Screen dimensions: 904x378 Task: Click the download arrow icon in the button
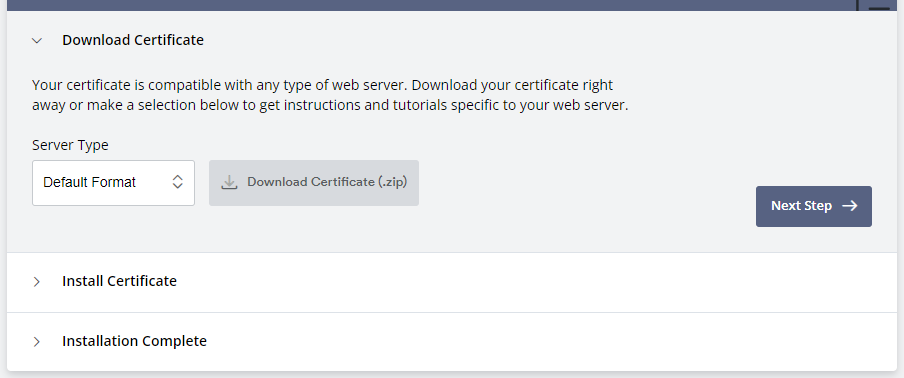click(x=229, y=183)
